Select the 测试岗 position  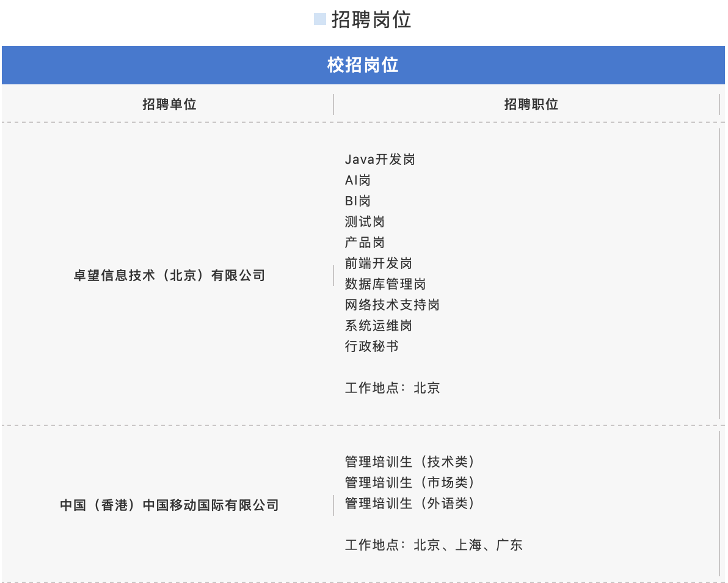(365, 222)
